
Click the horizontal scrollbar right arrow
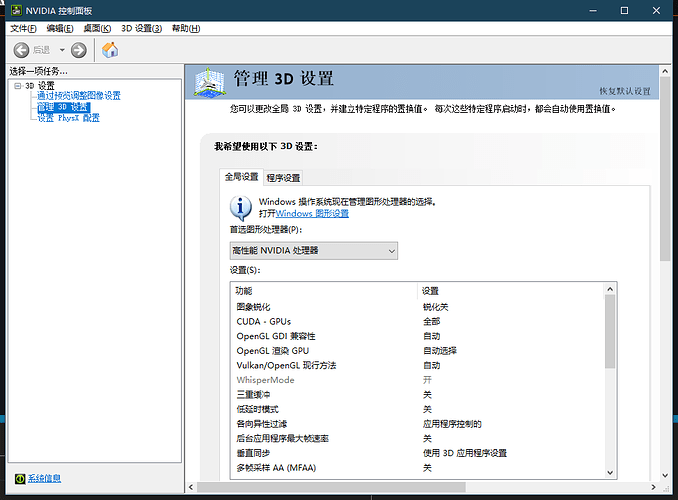(653, 487)
